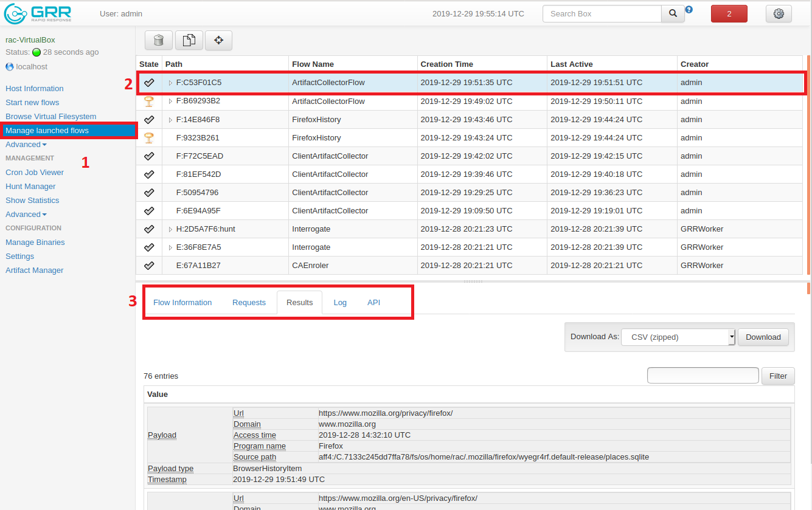Open the Download As format dropdown
Viewport: 812px width, 510px height.
[678, 337]
